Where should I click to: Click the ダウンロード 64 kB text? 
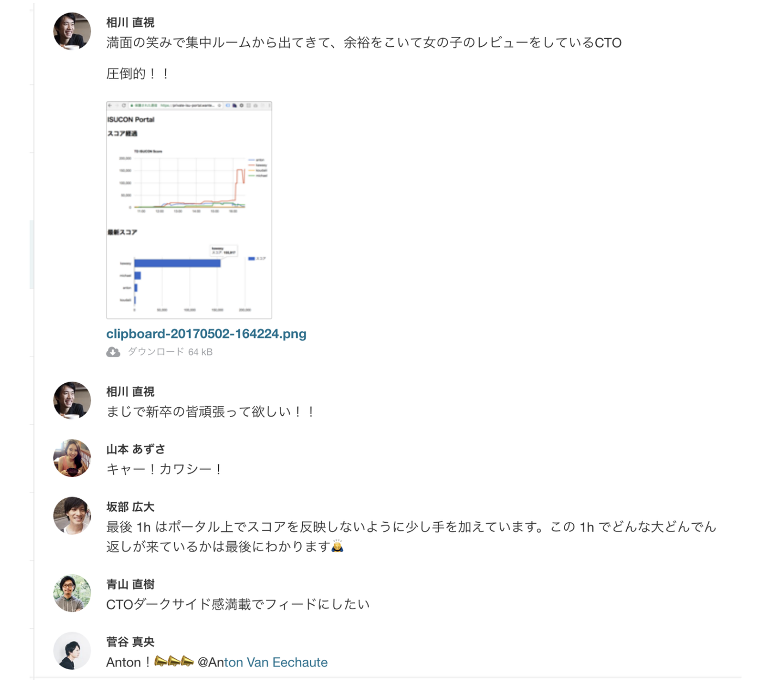pyautogui.click(x=170, y=352)
